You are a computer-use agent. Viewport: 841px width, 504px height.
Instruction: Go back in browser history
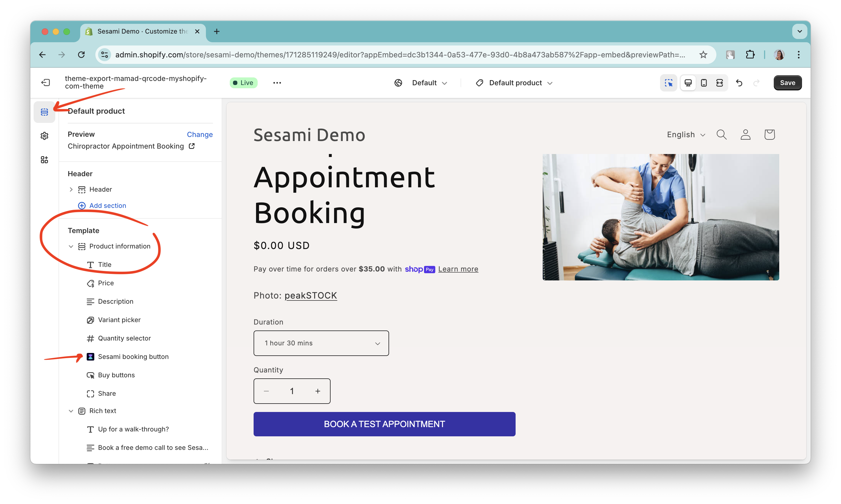coord(43,55)
